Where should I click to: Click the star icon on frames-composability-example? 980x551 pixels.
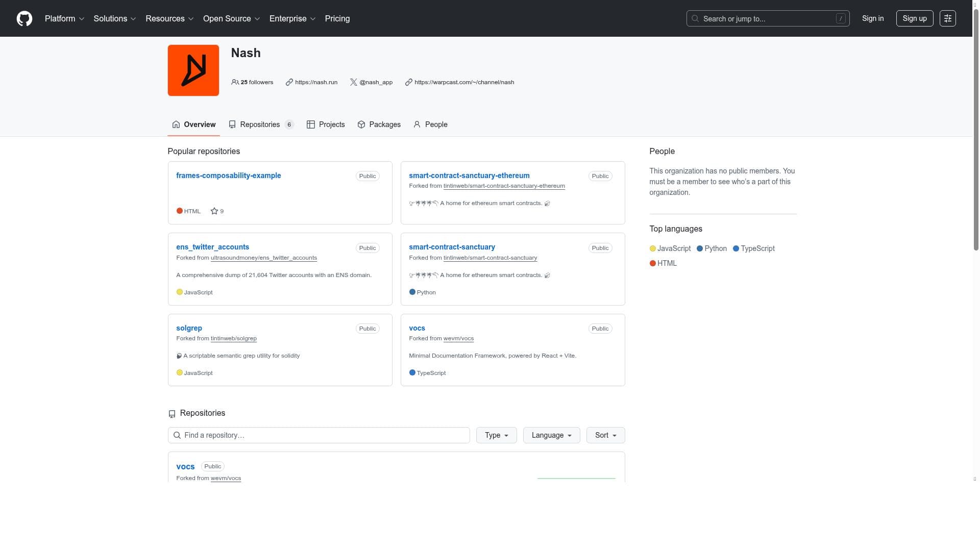point(214,211)
